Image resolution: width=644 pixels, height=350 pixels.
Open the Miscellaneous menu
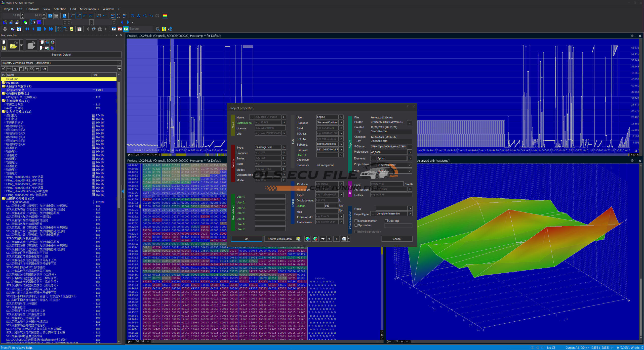pyautogui.click(x=89, y=9)
